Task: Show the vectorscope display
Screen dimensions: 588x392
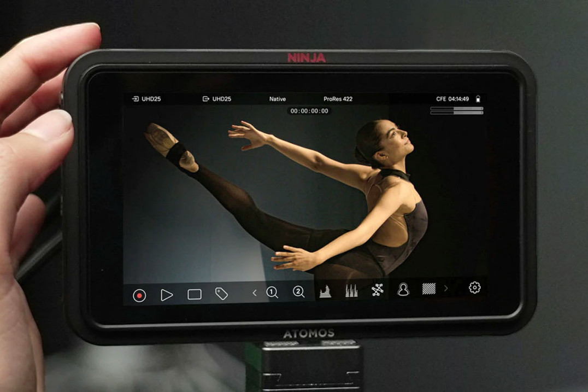Action: coord(378,290)
